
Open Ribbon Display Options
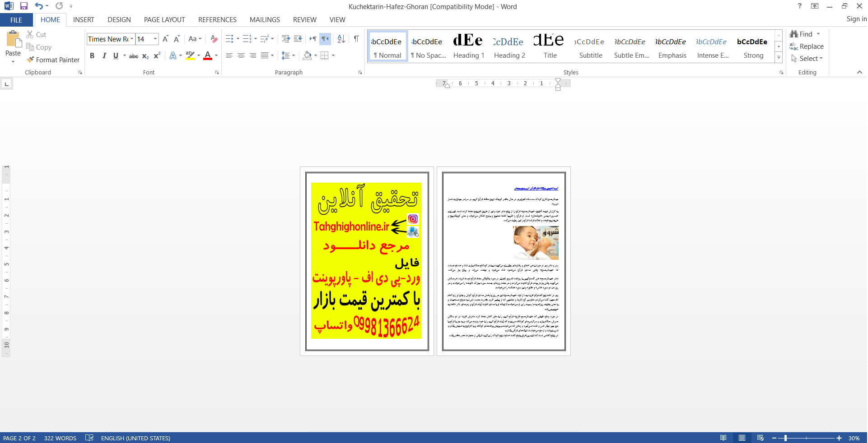click(x=815, y=6)
